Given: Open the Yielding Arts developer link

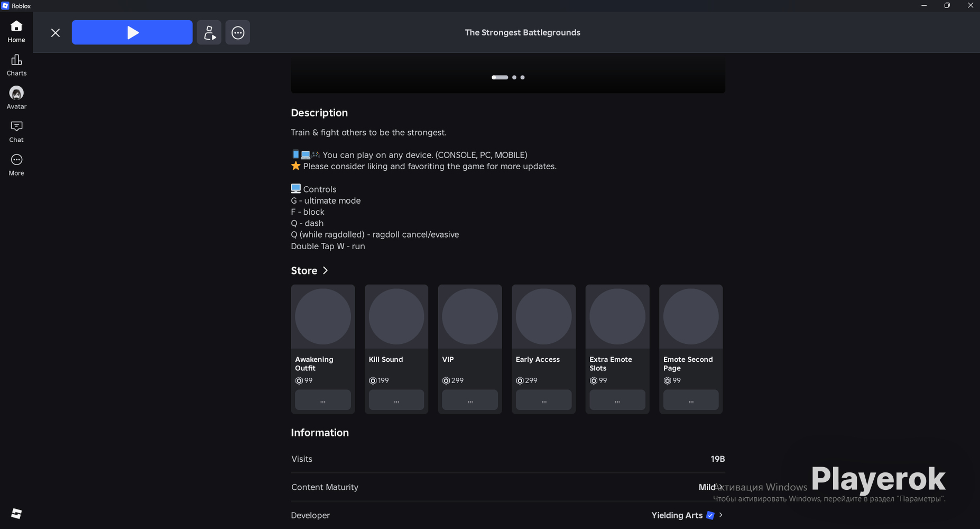Looking at the screenshot, I should (x=677, y=515).
